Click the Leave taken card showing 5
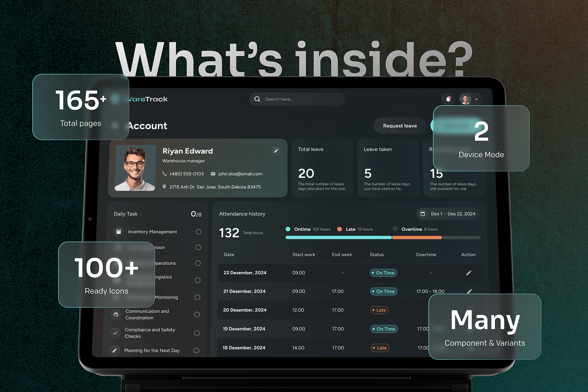 [388, 168]
